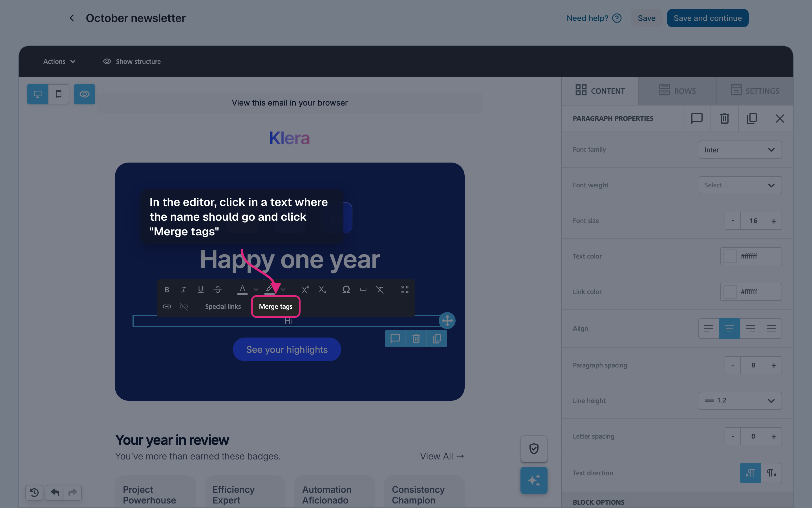The height and width of the screenshot is (508, 812).
Task: Open highlight color dropdown arrow in toolbar
Action: click(283, 289)
